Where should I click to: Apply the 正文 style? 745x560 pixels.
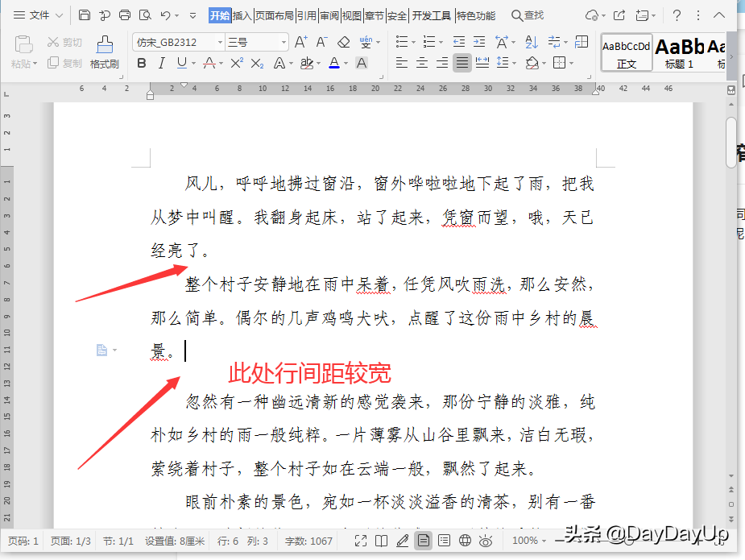tap(627, 52)
